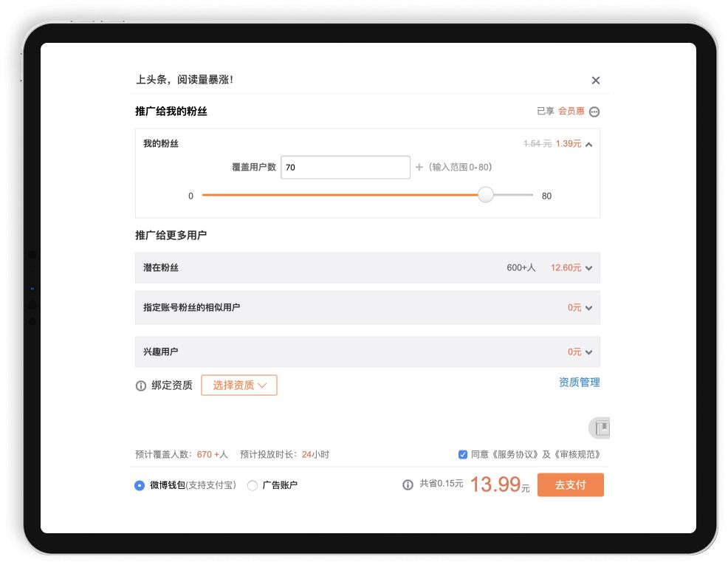
Task: Open the 《服务协议》 link
Action: [x=514, y=454]
